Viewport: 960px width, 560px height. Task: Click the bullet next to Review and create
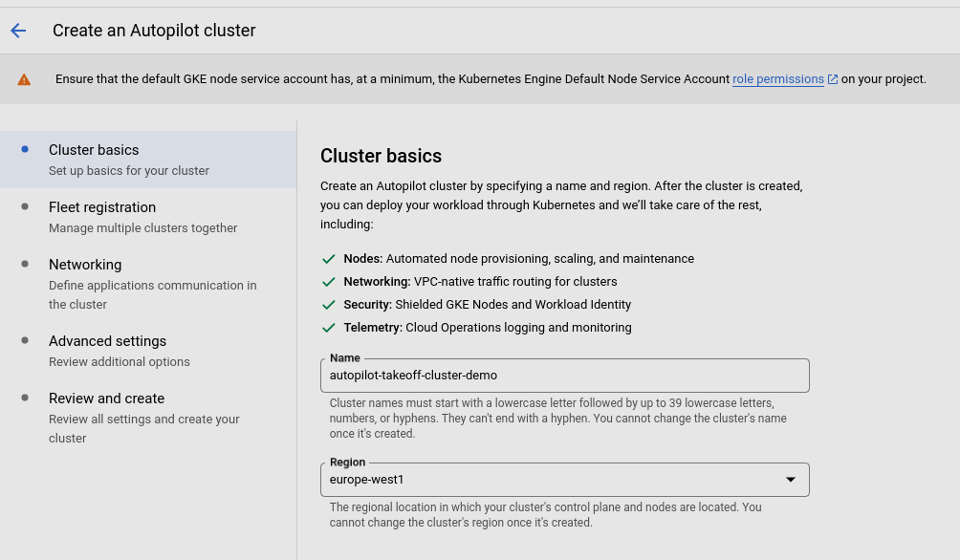pyautogui.click(x=25, y=398)
